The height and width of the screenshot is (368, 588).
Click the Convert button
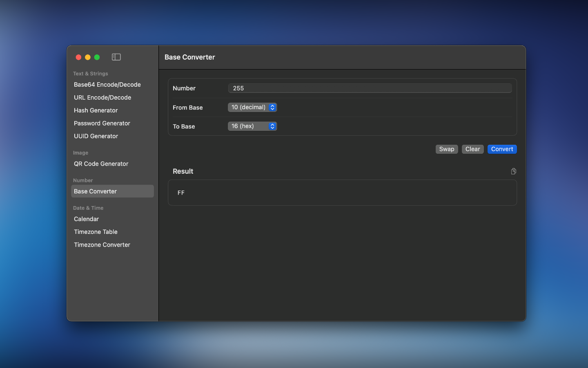[x=502, y=149]
